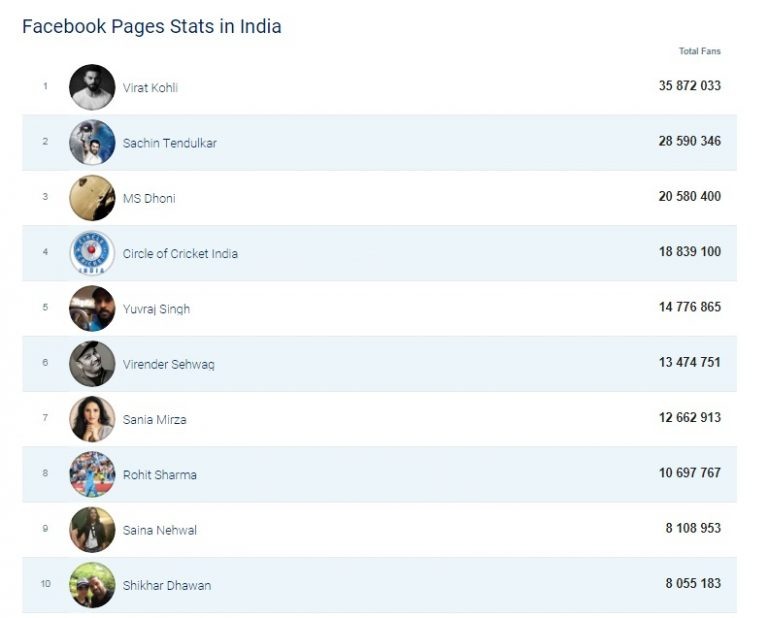
Task: Follow the MS Dhoni name link
Action: (149, 198)
